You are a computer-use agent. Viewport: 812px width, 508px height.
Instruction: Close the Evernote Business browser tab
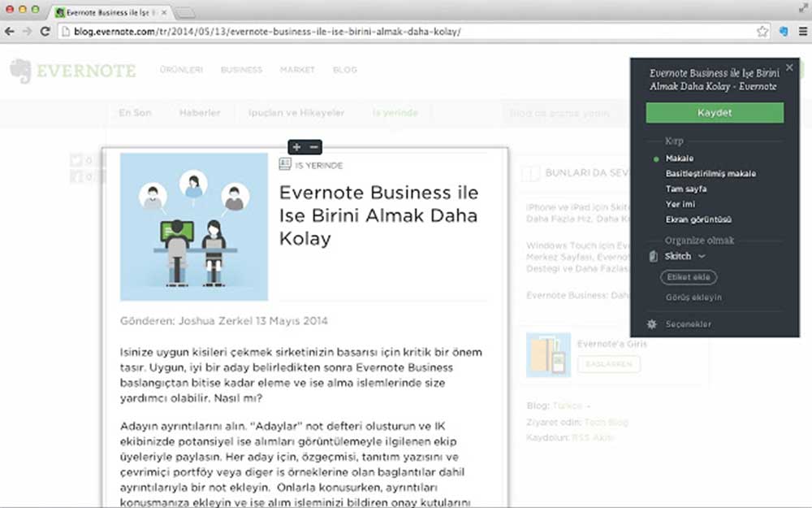click(164, 12)
